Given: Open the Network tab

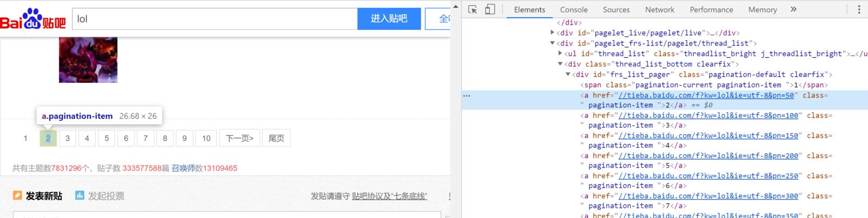Looking at the screenshot, I should [660, 10].
